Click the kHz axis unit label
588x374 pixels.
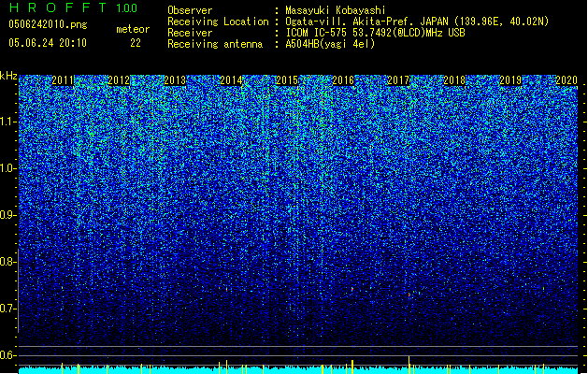point(8,76)
